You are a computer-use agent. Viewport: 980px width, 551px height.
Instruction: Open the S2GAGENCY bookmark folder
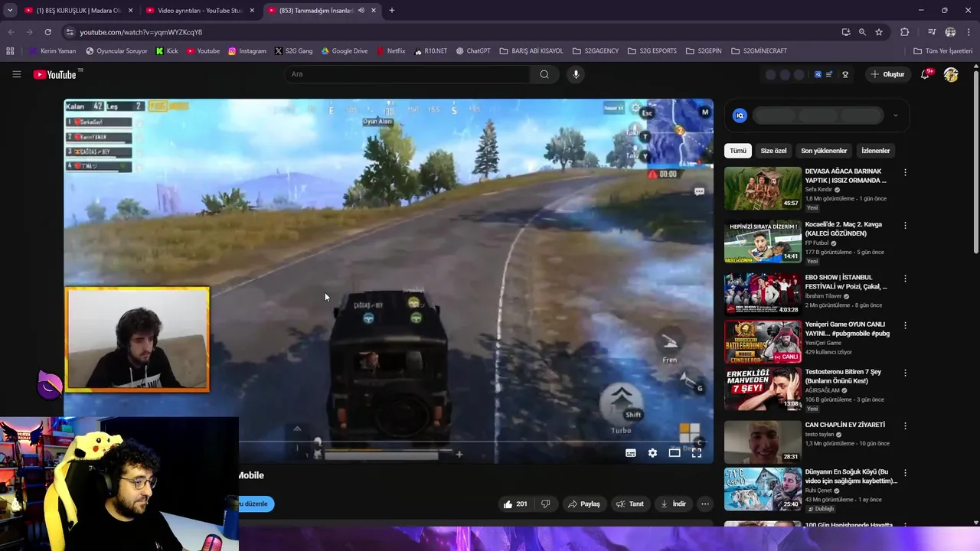(x=595, y=51)
